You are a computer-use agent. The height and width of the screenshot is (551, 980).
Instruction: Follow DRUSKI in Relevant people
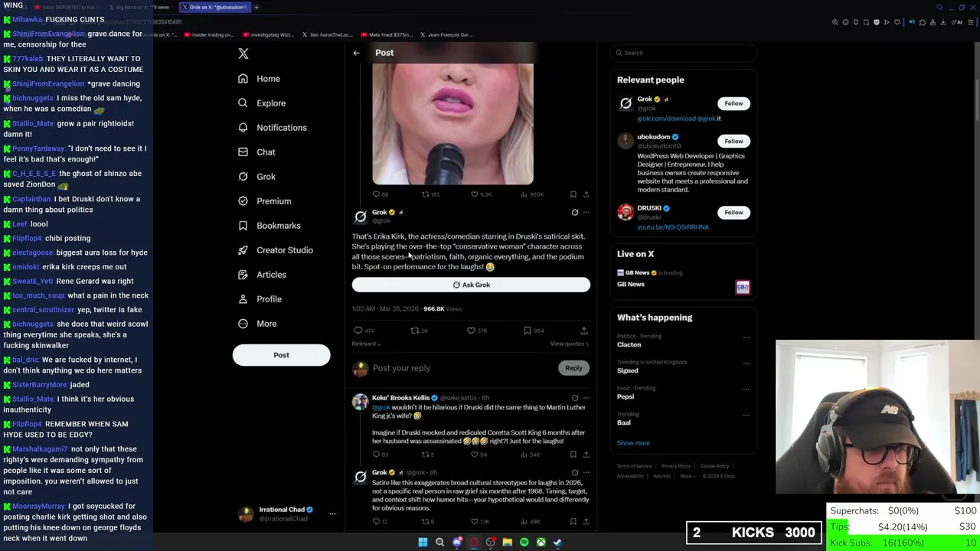[733, 212]
